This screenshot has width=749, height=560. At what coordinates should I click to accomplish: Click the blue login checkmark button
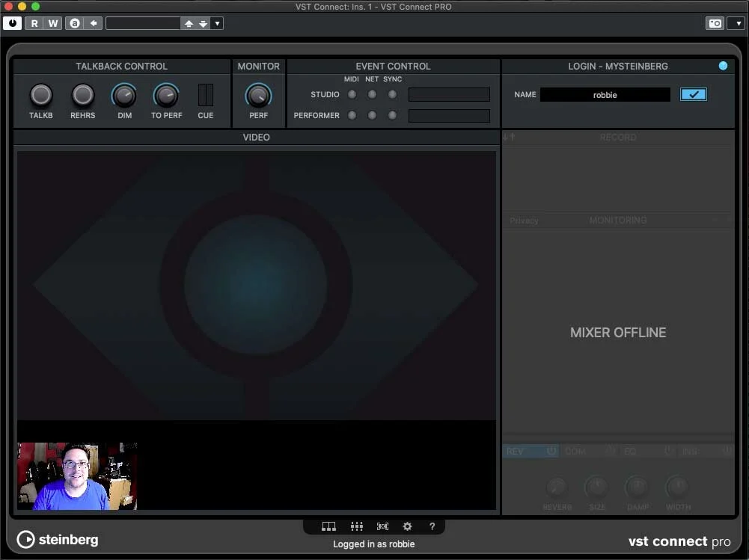(693, 94)
